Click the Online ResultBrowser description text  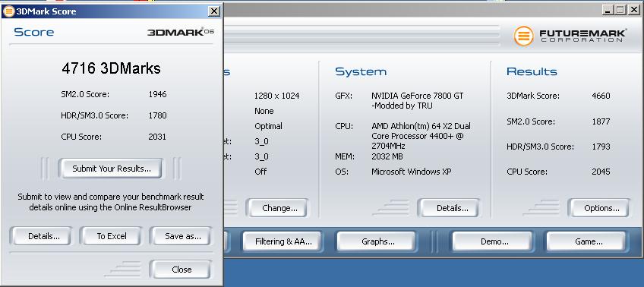click(x=110, y=202)
